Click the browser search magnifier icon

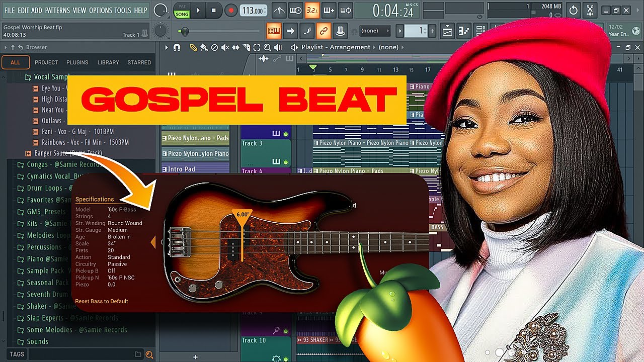(x=149, y=354)
